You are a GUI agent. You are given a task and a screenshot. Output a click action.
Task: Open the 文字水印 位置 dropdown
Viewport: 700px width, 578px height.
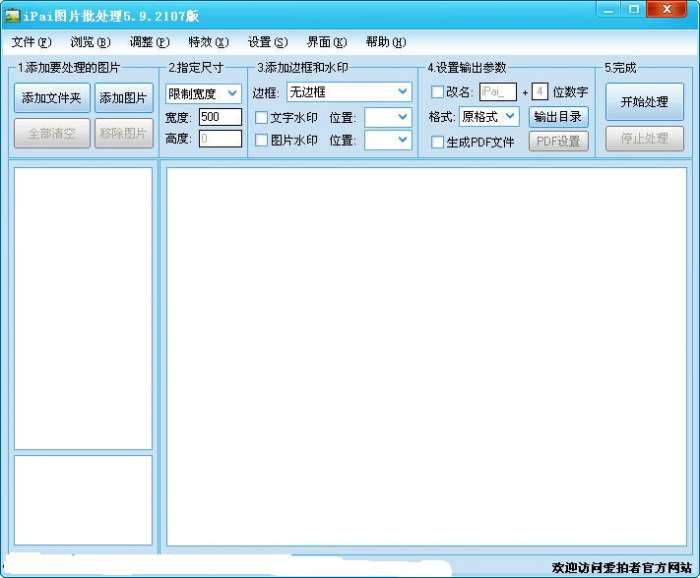pyautogui.click(x=388, y=117)
